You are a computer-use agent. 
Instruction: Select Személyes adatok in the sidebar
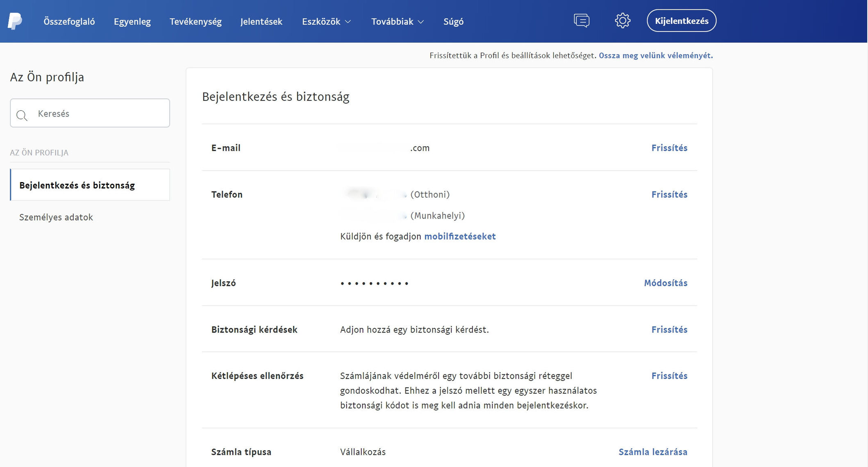click(x=56, y=217)
